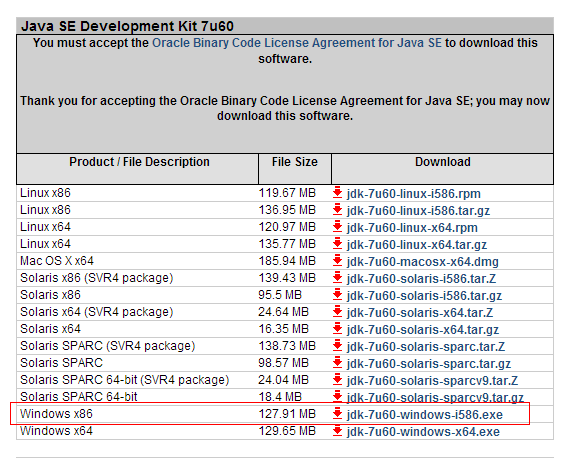This screenshot has width=568, height=458.
Task: Click download arrow icon for jdk-7u60-linux-x64.tar.gz
Action: (x=337, y=244)
